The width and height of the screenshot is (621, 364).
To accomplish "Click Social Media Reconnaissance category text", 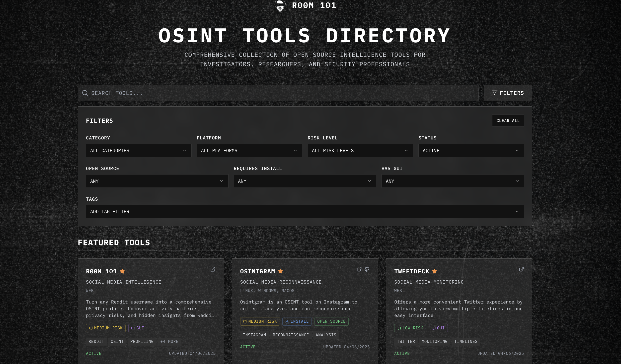I will click(x=281, y=282).
